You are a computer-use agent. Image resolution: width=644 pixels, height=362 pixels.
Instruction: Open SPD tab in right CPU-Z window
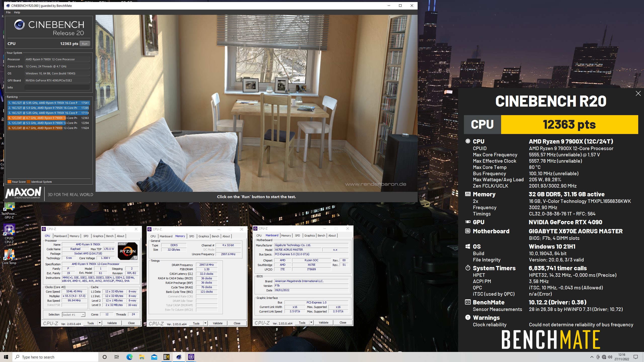pyautogui.click(x=297, y=236)
